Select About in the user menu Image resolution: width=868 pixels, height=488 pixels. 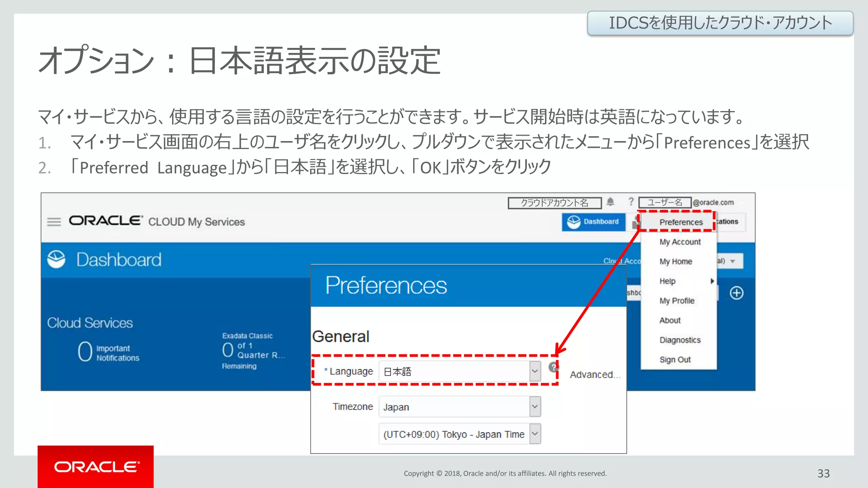click(670, 320)
